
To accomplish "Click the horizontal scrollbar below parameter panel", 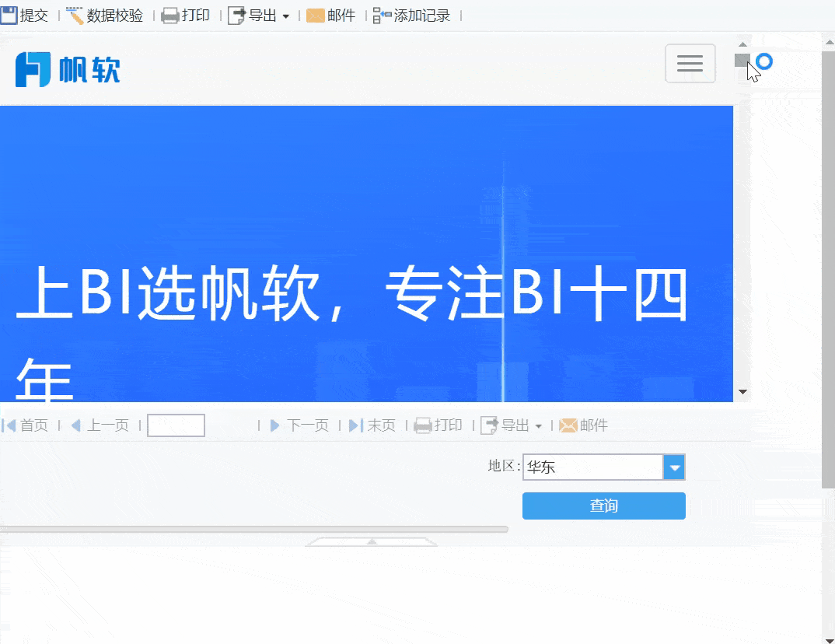I will [253, 529].
